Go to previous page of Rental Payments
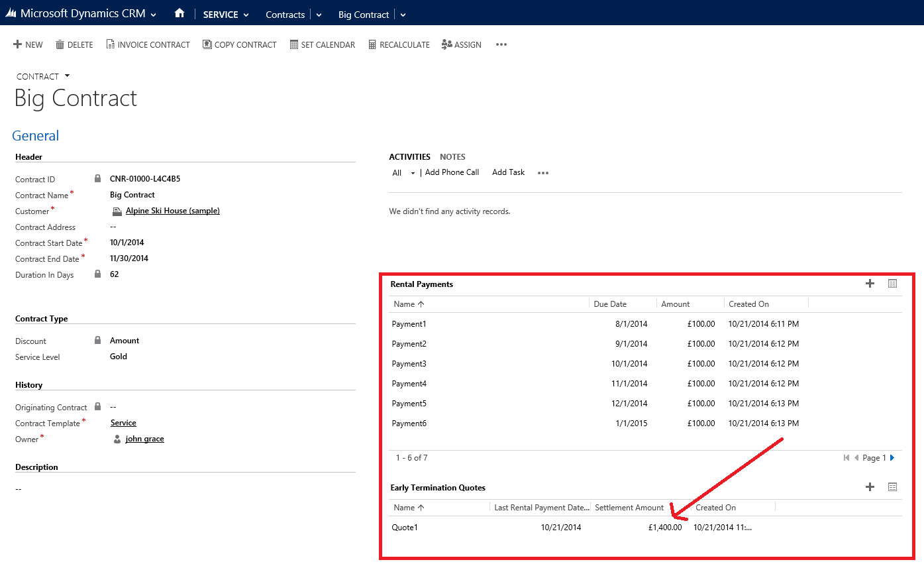Viewport: 924px width, 568px height. pos(856,458)
